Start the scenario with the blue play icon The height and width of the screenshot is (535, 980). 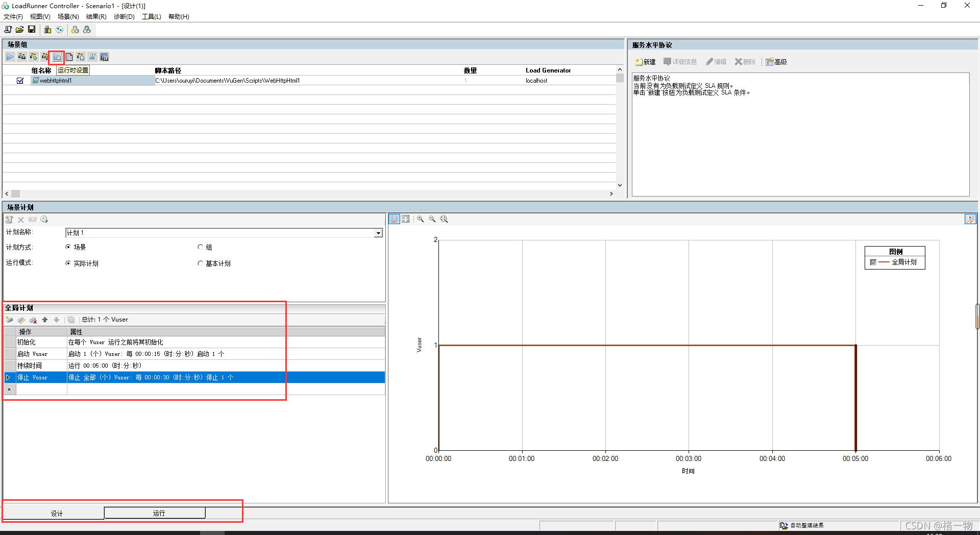point(10,57)
